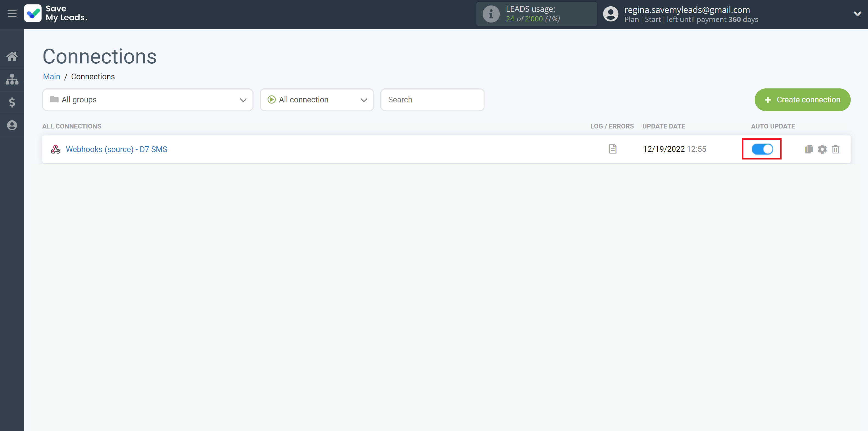This screenshot has height=431, width=868.
Task: Open the Webhooks (source) - D7 SMS link
Action: coord(117,149)
